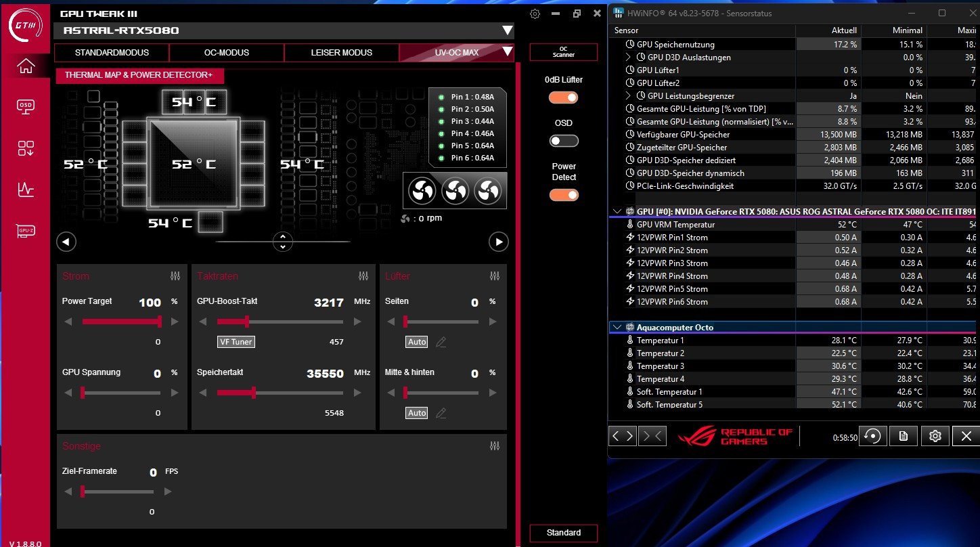
Task: Click the first fan icon
Action: pos(422,192)
